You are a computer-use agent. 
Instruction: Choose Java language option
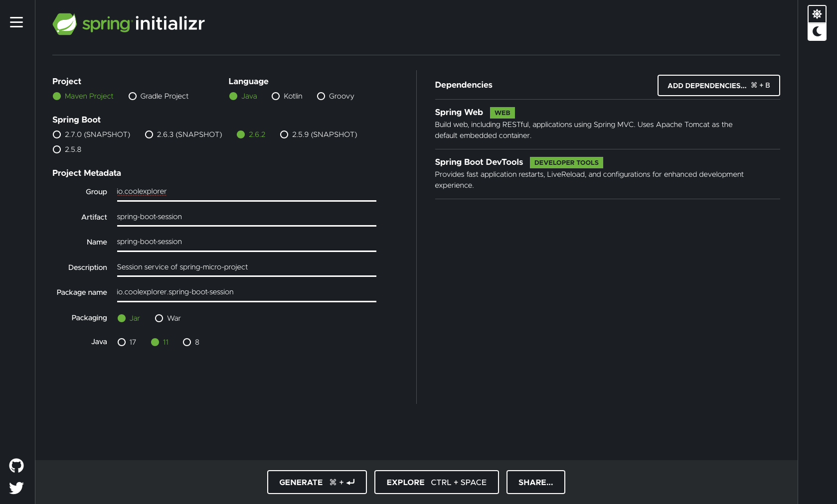pos(243,96)
